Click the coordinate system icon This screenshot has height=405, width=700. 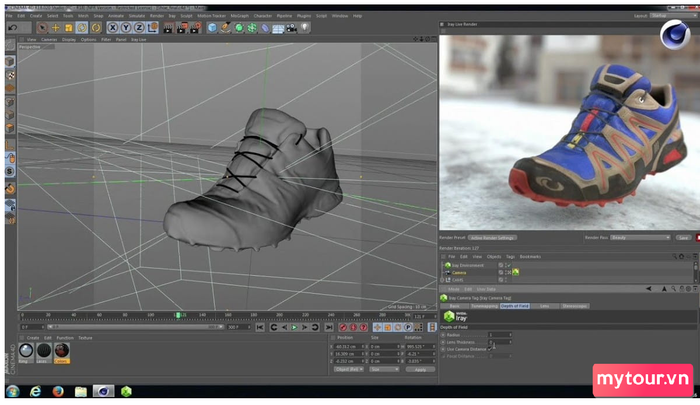click(152, 28)
